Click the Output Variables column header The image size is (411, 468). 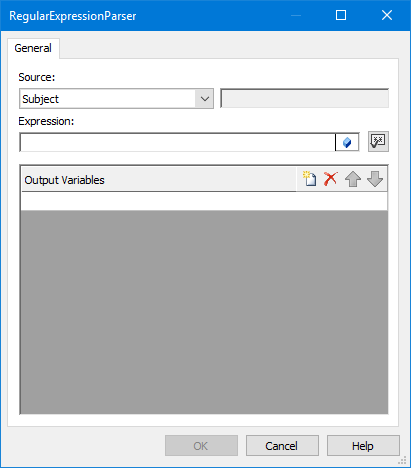pyautogui.click(x=159, y=180)
